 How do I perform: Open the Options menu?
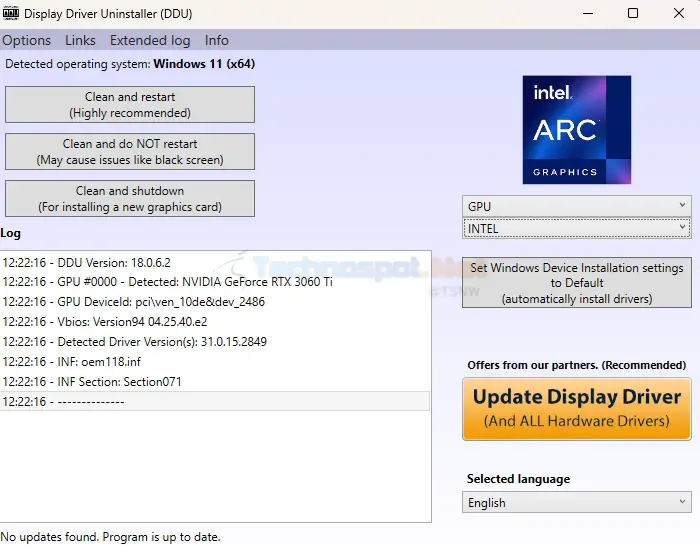coord(26,41)
